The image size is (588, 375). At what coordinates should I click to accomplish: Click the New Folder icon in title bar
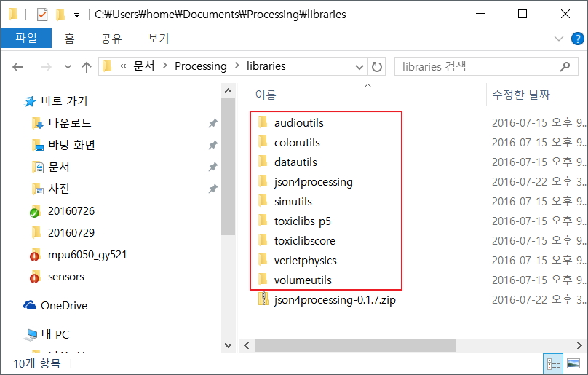point(60,15)
